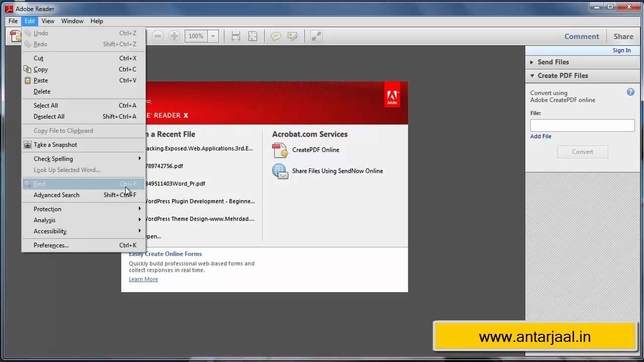
Task: Click the zoom in plus icon
Action: pyautogui.click(x=174, y=36)
